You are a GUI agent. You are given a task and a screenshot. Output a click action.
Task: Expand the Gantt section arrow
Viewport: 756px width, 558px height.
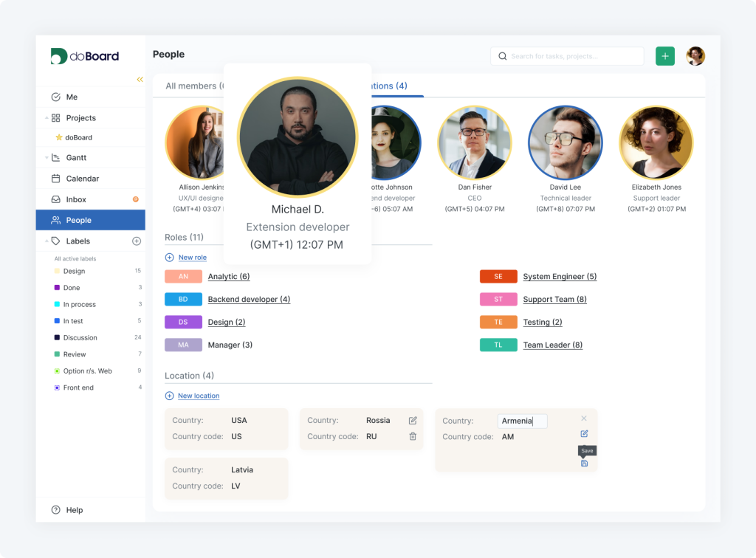[x=47, y=158]
